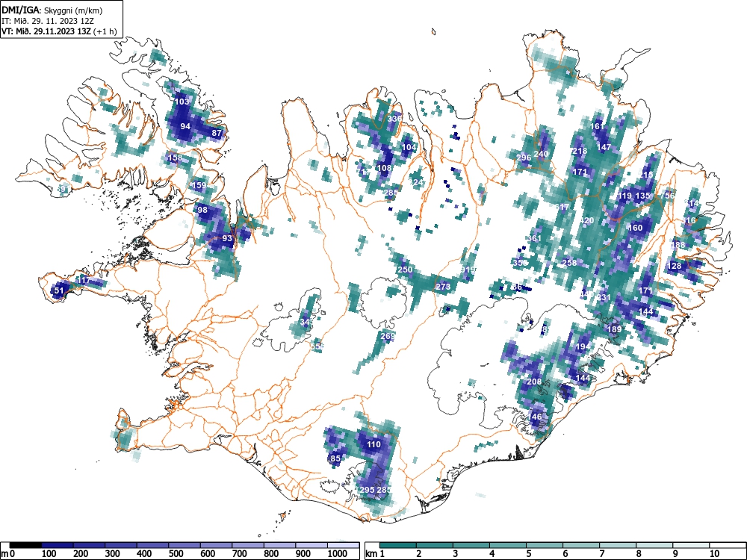Image resolution: width=747 pixels, height=560 pixels.
Task: Click the visibility value 93 on the map
Action: [227, 239]
